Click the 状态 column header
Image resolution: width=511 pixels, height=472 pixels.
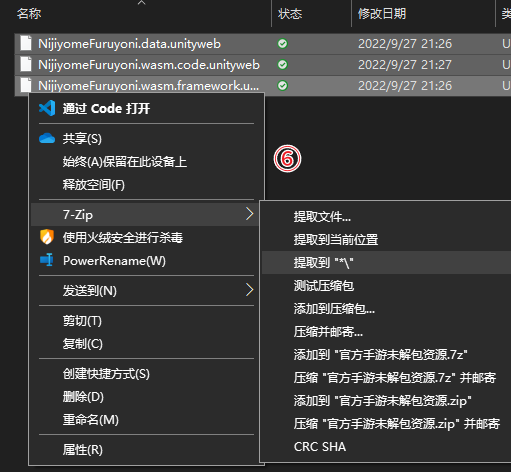point(290,14)
